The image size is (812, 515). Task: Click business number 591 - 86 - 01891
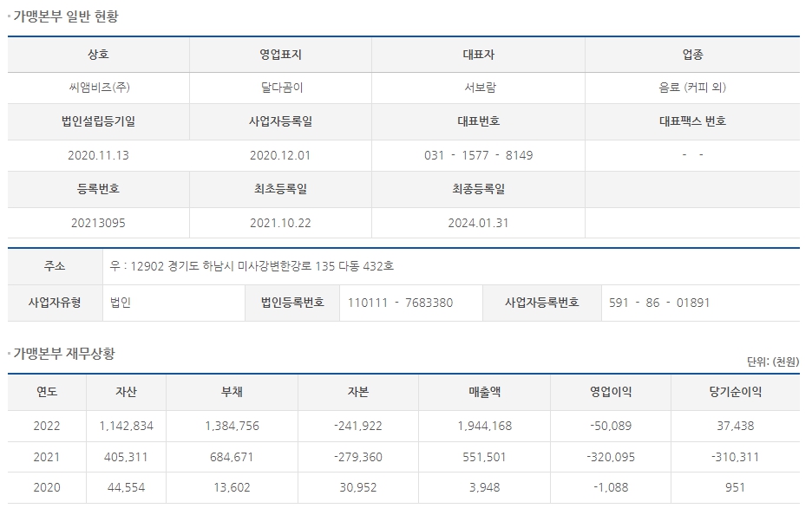[659, 303]
